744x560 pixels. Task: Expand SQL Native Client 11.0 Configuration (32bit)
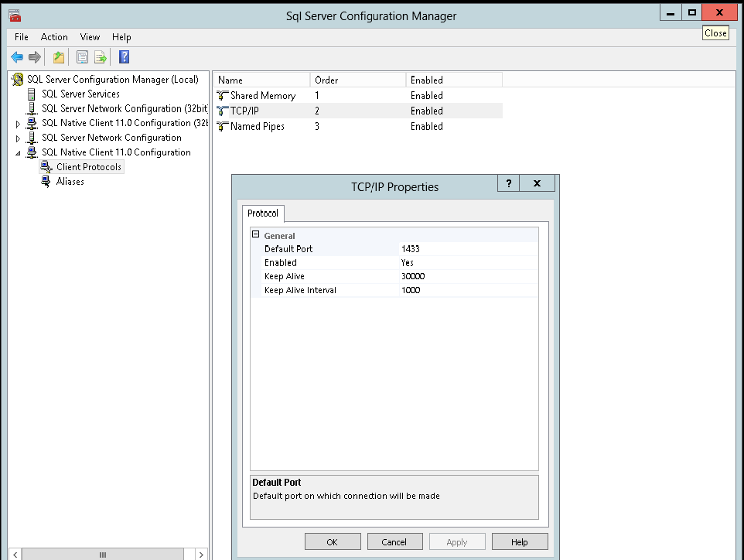pos(17,123)
